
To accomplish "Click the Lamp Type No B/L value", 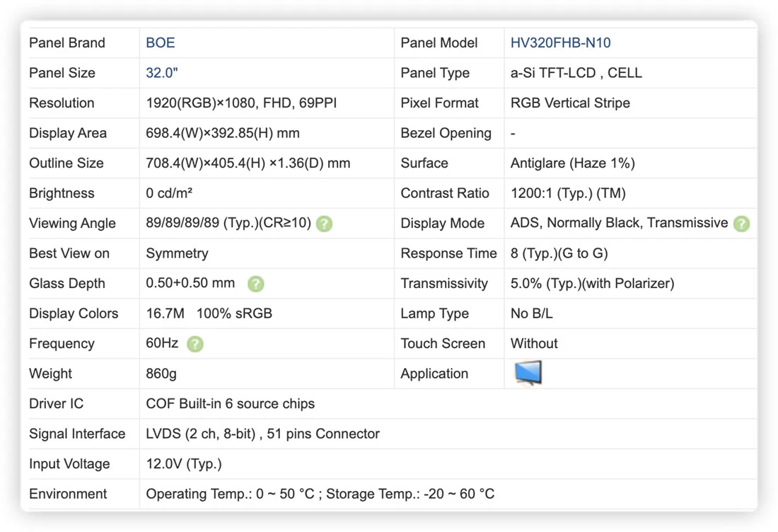I will [531, 313].
